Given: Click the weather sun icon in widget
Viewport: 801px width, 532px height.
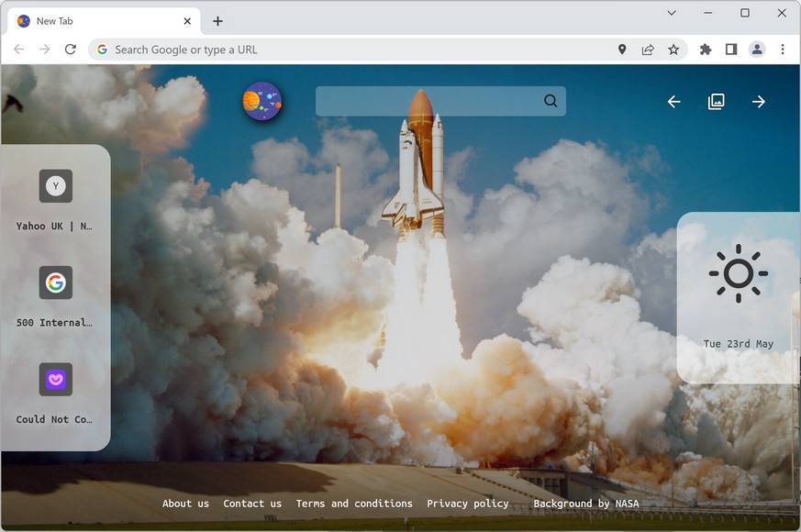Looking at the screenshot, I should [738, 272].
